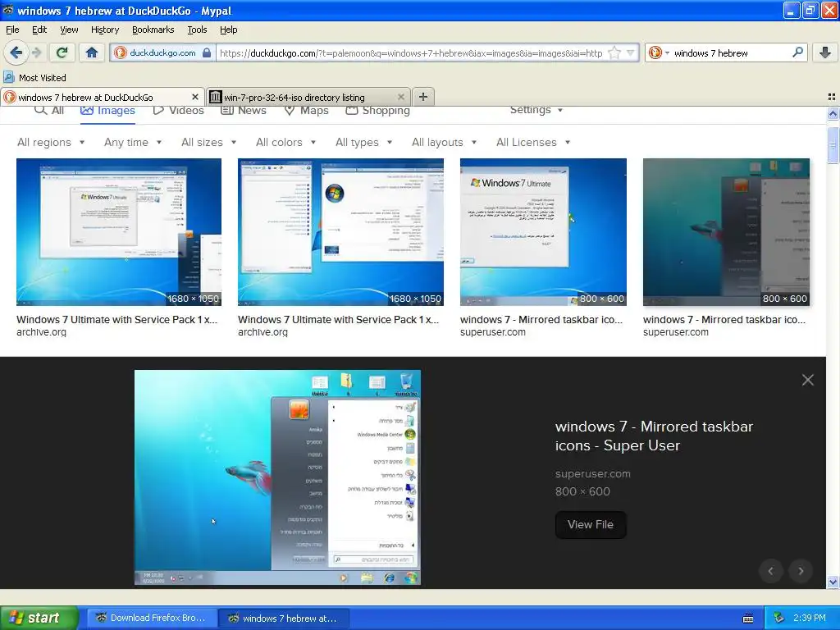
Task: Expand the All layouts filter
Action: tap(444, 143)
